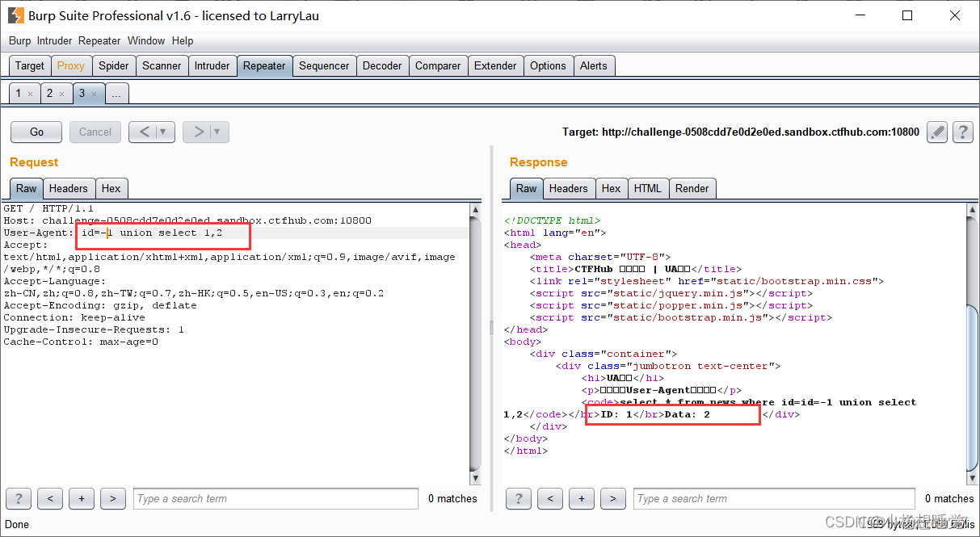Switch to the Proxy tab
The width and height of the screenshot is (980, 537).
coord(70,65)
